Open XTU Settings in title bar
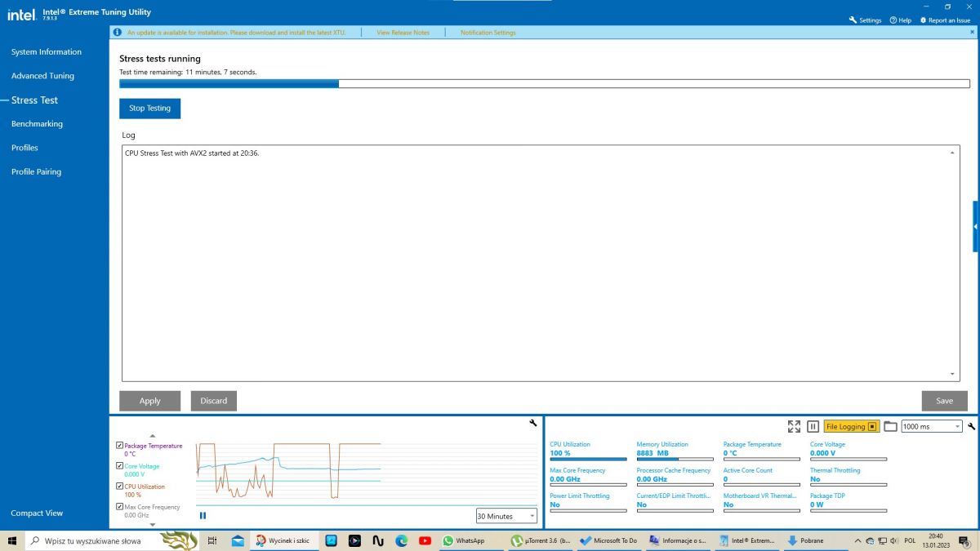This screenshot has height=551, width=980. click(866, 20)
